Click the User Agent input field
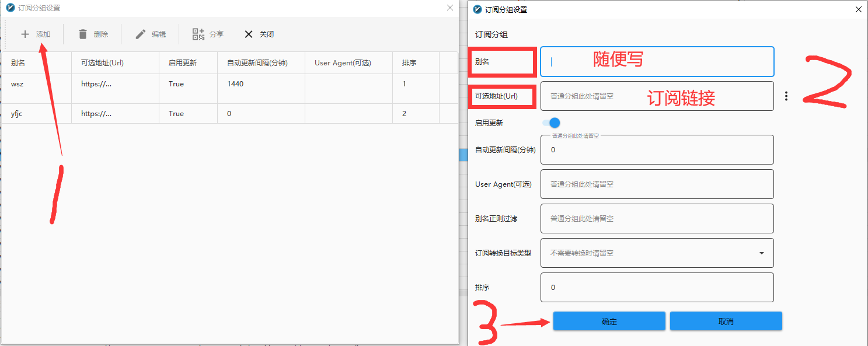 (657, 184)
